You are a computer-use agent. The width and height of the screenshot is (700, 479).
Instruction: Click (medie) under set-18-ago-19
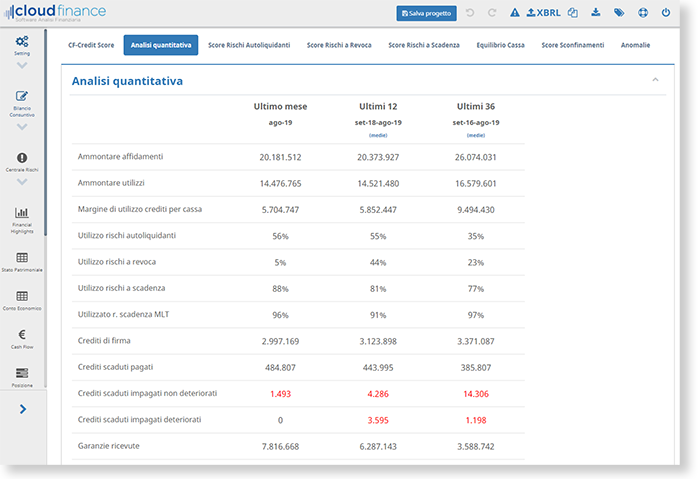[378, 135]
